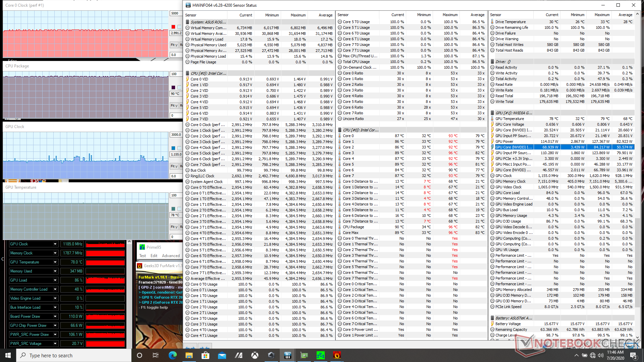Toggle the checkbox beside the GPU Clock blue swatch
This screenshot has height=362, width=644.
179,148
